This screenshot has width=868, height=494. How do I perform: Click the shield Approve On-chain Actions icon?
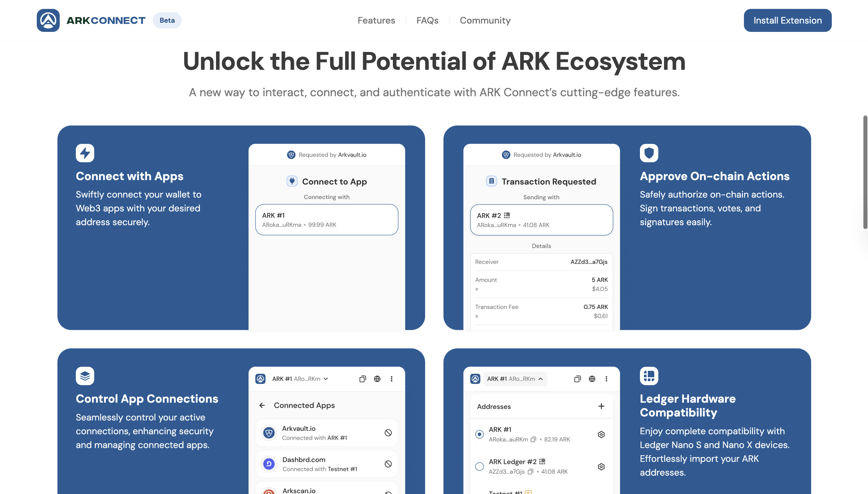[649, 153]
